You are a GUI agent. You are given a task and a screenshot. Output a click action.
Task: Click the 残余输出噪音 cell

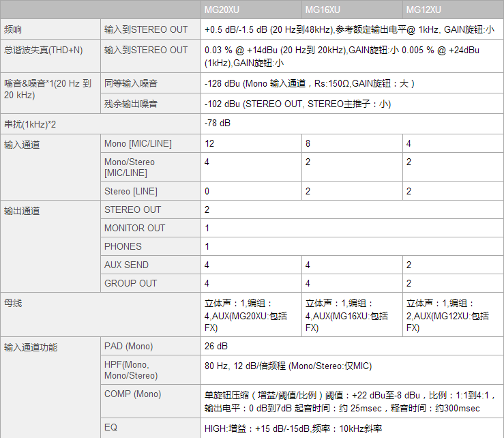click(x=131, y=104)
